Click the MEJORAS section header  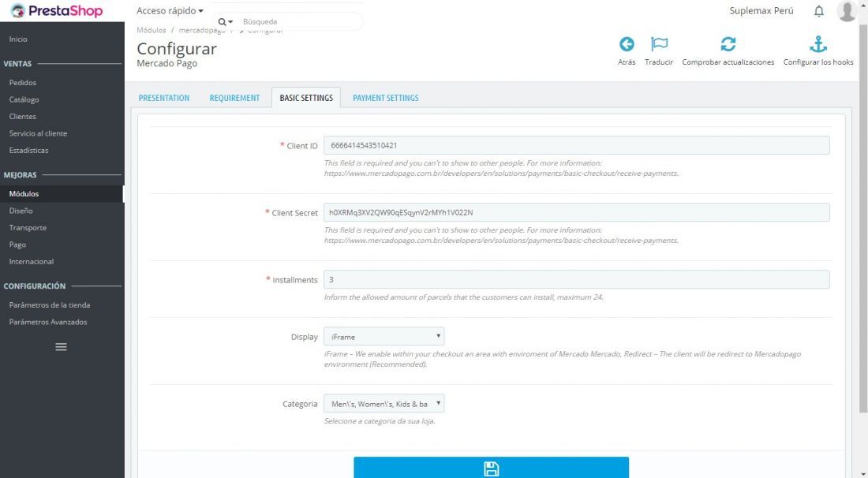[20, 175]
